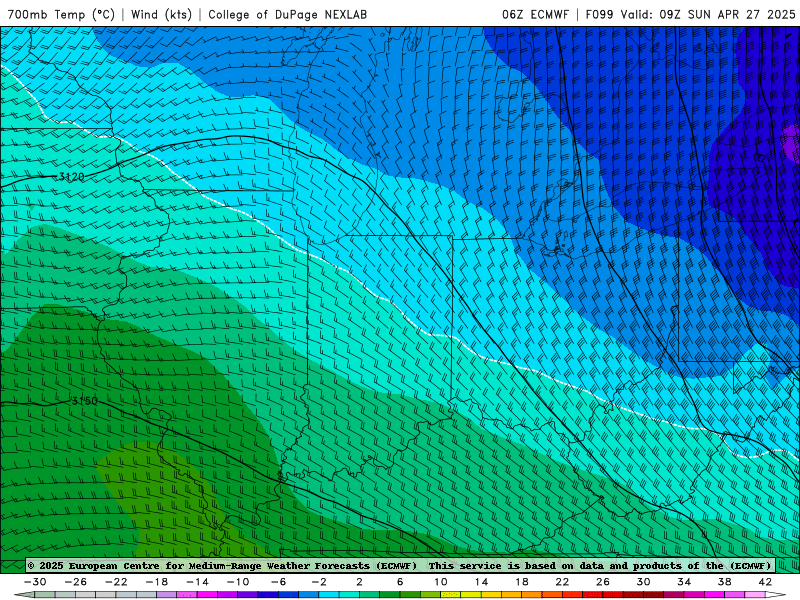This screenshot has width=800, height=600.
Task: Click 'F099 Valid: 09Z SUN APR 27 2025' text
Action: (x=690, y=14)
